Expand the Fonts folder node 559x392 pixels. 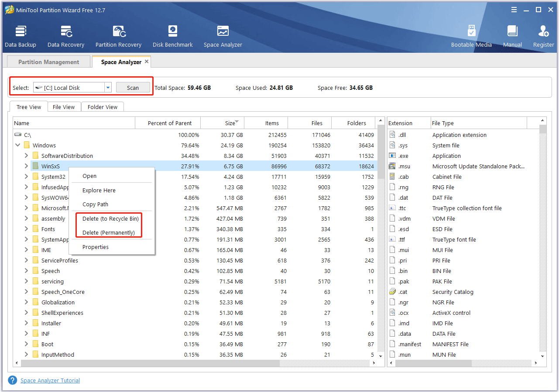(26, 229)
